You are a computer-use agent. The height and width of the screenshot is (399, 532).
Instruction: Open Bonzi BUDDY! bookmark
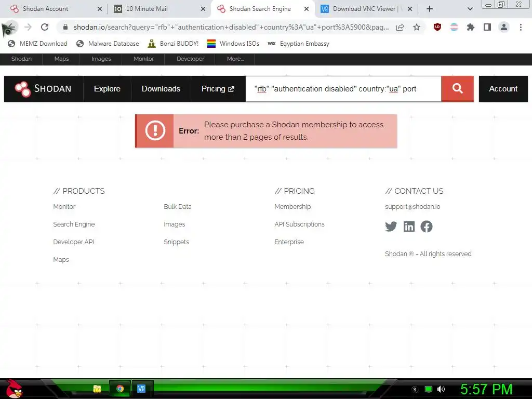click(173, 44)
